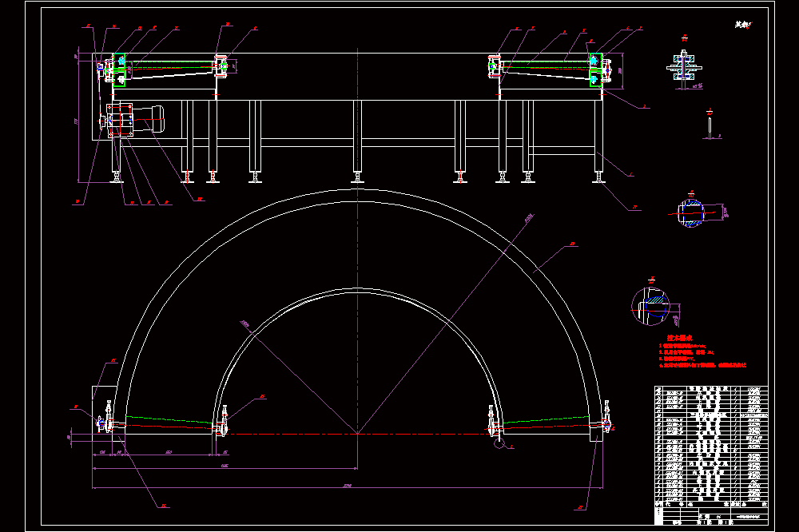This screenshot has width=799, height=532.
Task: Select the outer radius dimension label on the arc
Action: click(x=528, y=217)
